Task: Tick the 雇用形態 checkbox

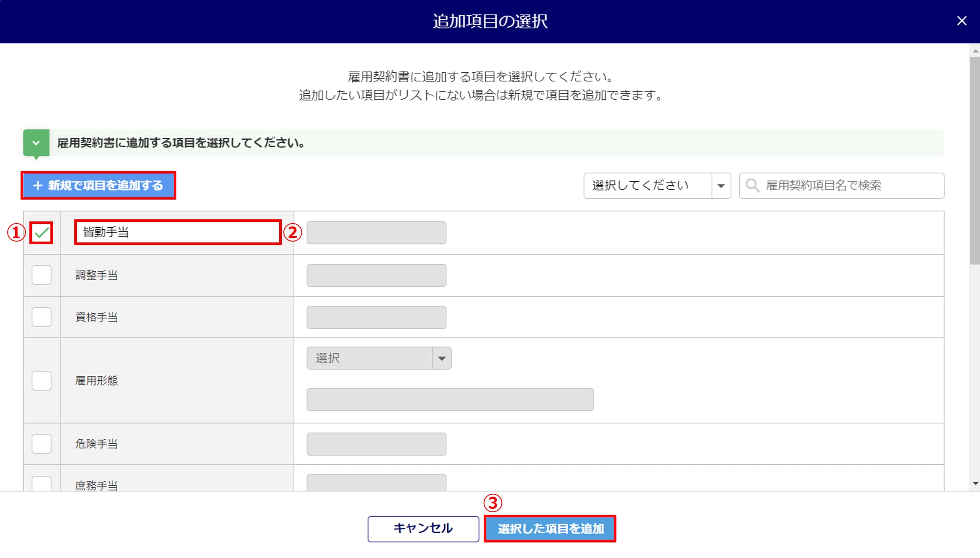Action: tap(41, 381)
